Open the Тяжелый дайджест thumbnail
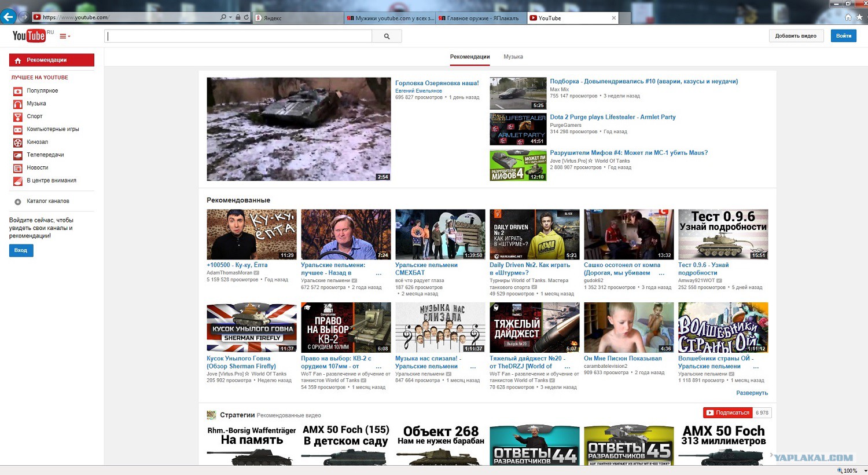Viewport: 868px width, 475px height. pos(535,327)
